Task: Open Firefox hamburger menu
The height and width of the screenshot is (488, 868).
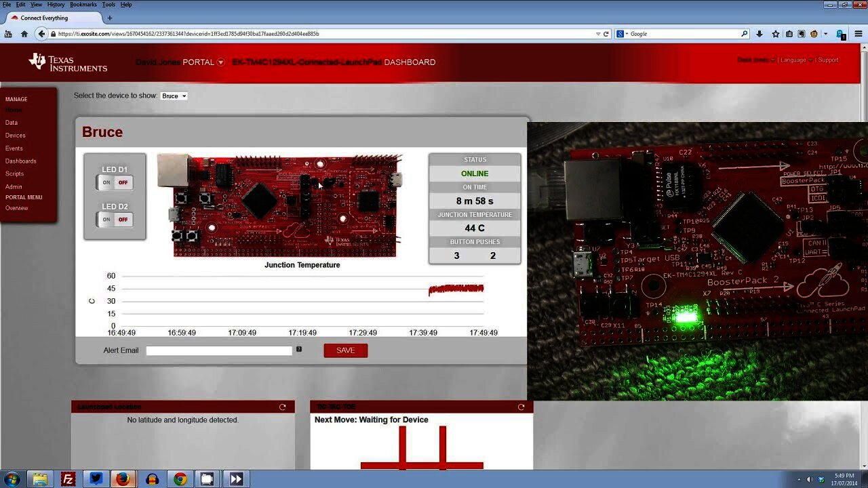Action: 859,34
